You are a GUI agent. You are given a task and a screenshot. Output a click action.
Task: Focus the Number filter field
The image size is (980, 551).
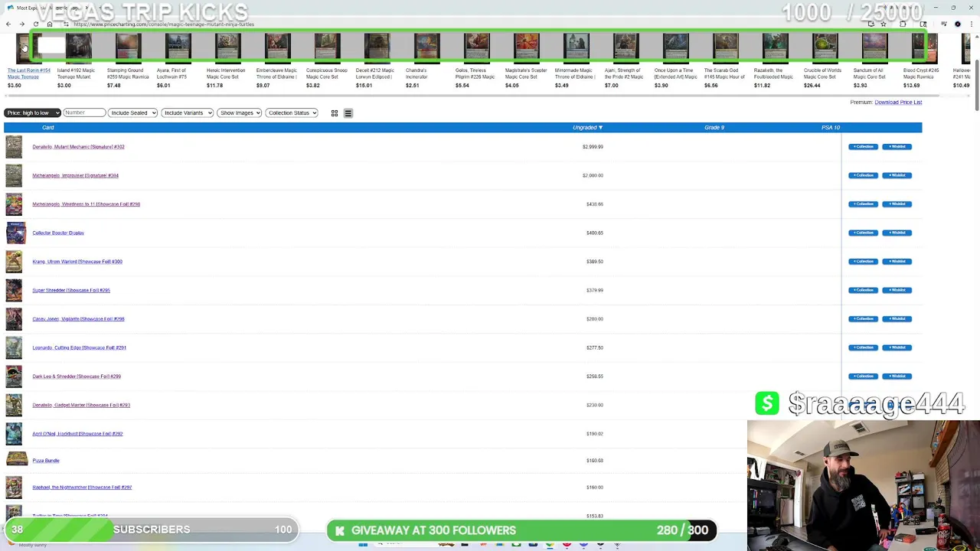[x=84, y=113]
